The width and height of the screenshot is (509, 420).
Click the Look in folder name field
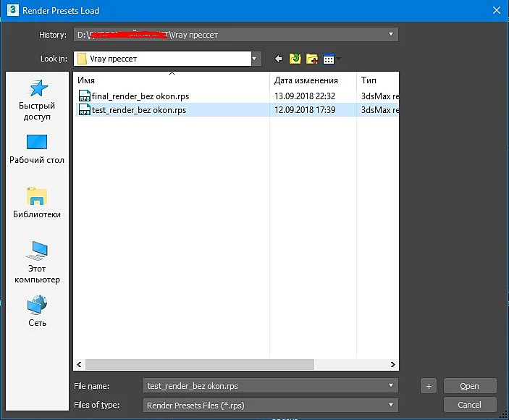162,59
